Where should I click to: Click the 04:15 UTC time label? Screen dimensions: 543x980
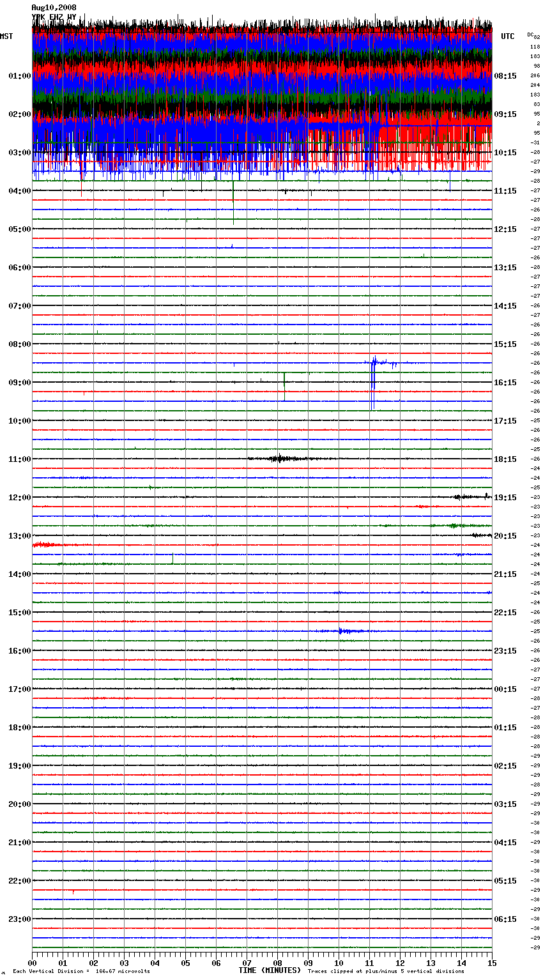(505, 843)
